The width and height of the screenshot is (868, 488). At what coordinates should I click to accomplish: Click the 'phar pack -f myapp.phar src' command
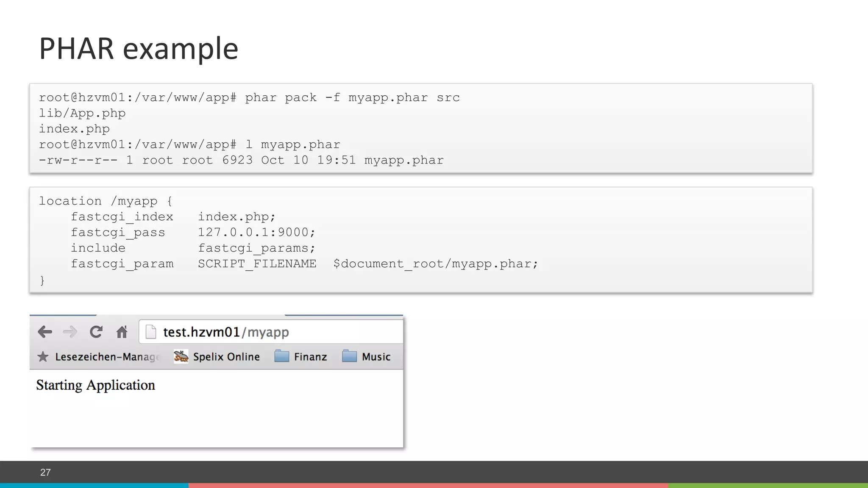pos(352,97)
